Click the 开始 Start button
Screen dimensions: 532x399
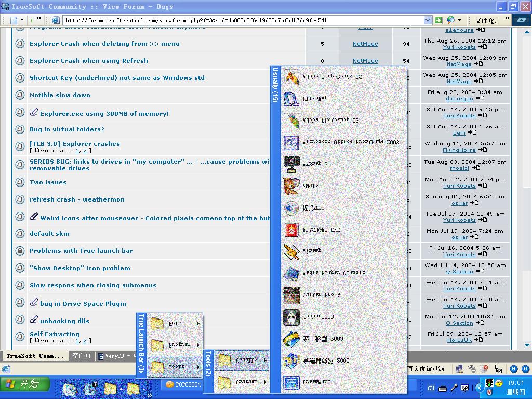pos(25,384)
